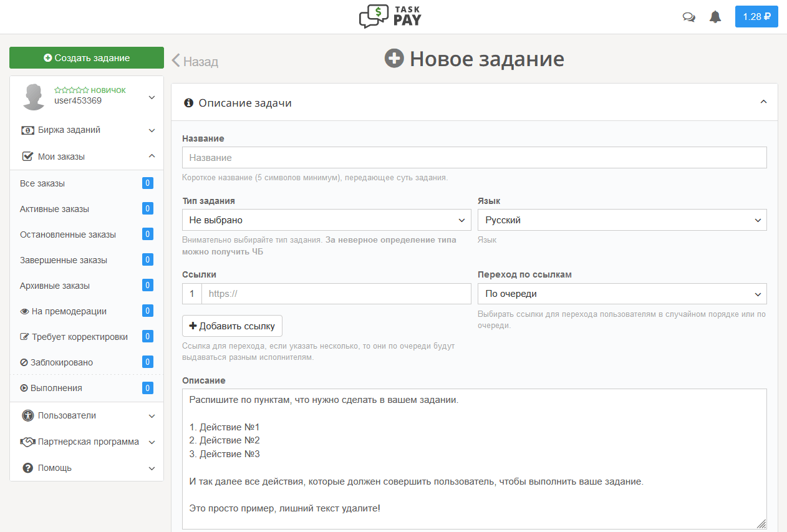Click the TaskPay logo

[x=390, y=16]
